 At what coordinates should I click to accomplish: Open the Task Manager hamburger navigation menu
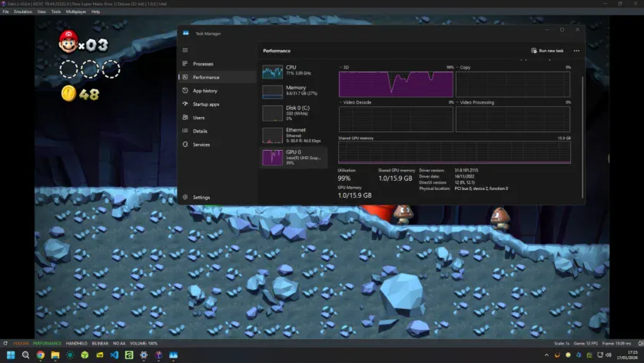(184, 50)
